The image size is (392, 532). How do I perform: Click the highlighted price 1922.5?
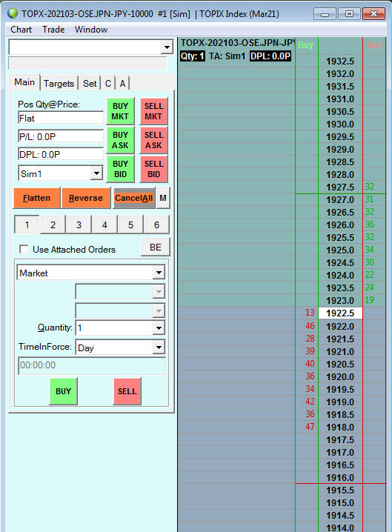coord(340,313)
